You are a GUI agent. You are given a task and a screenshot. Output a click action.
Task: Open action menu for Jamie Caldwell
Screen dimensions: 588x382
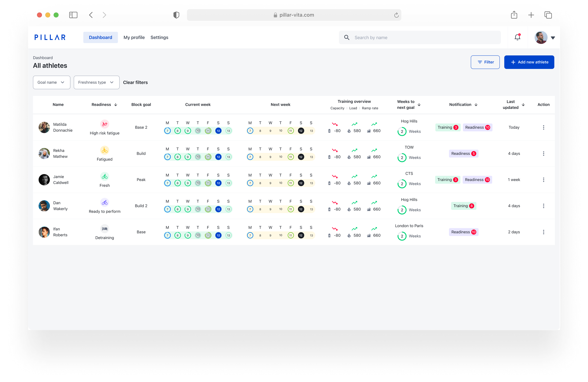click(x=543, y=180)
